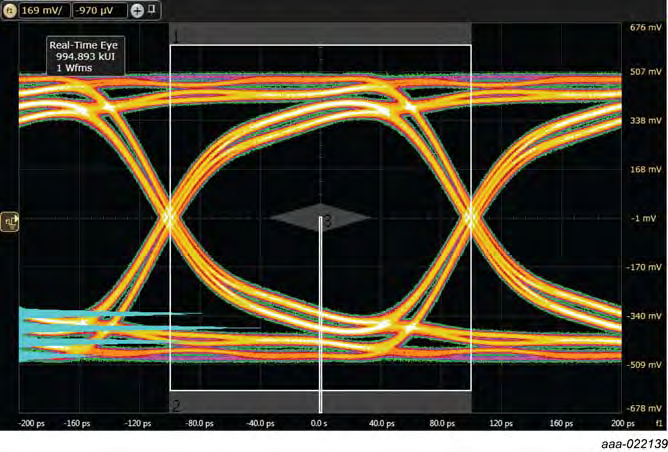Click the -678 mV voltage axis label
Image resolution: width=668 pixels, height=452 pixels.
643,408
